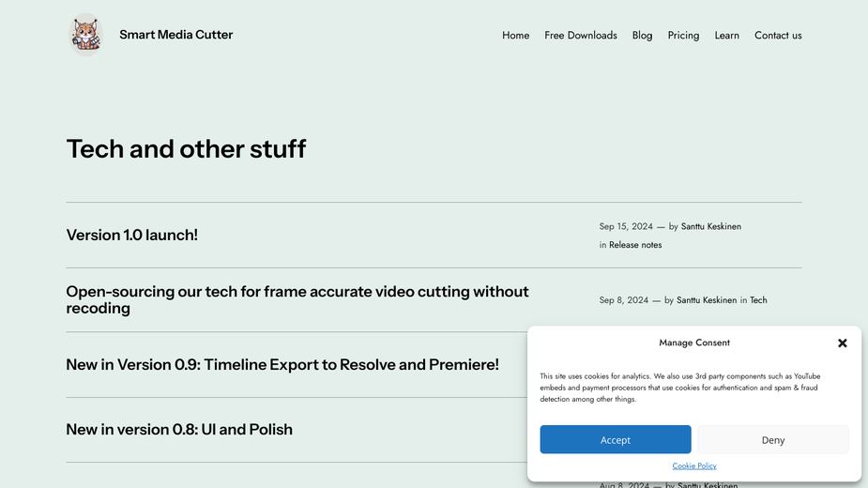Go to the Home menu item
The image size is (868, 488).
(515, 36)
